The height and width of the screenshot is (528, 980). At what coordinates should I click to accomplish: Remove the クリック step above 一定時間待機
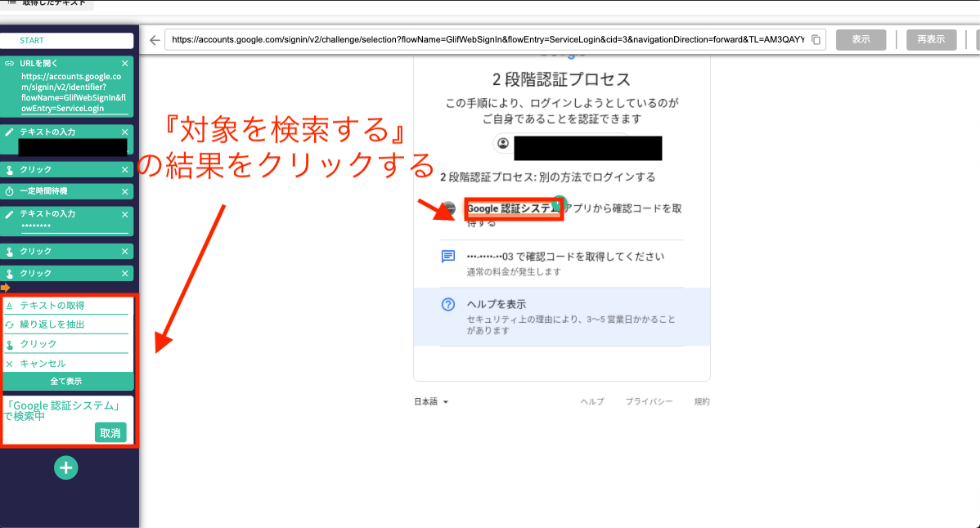[x=124, y=170]
